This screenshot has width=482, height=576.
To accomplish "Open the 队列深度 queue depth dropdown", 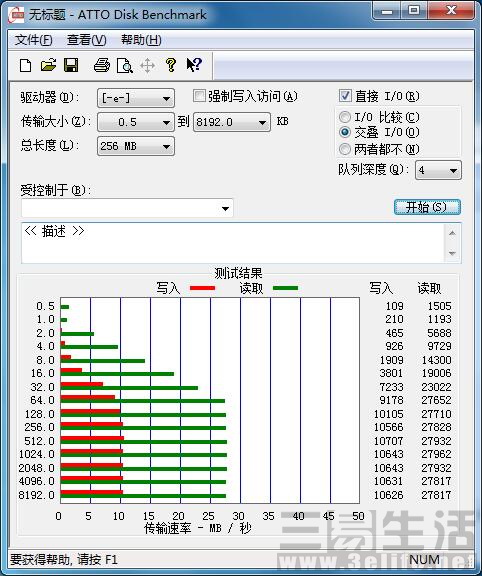I will point(438,170).
